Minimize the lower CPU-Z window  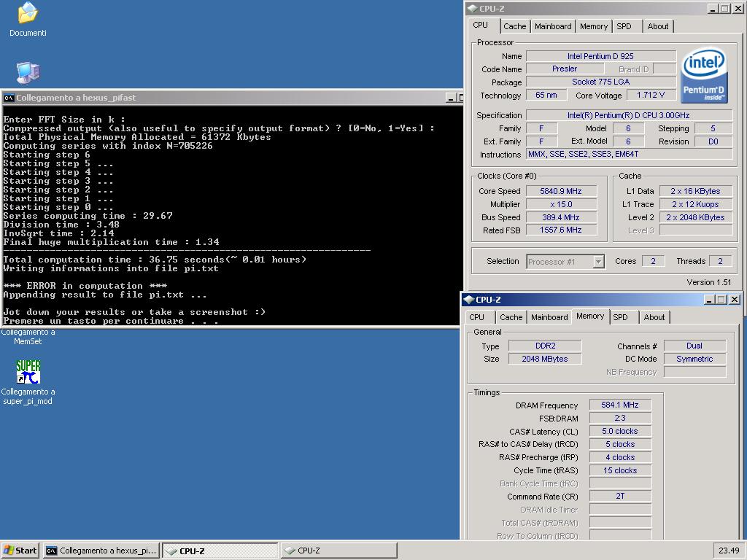[709, 300]
